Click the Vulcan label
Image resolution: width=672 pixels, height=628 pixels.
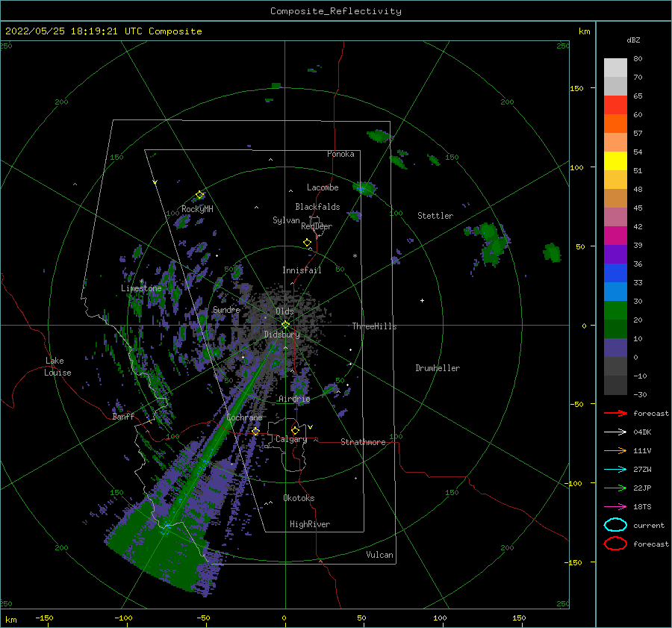coord(379,555)
